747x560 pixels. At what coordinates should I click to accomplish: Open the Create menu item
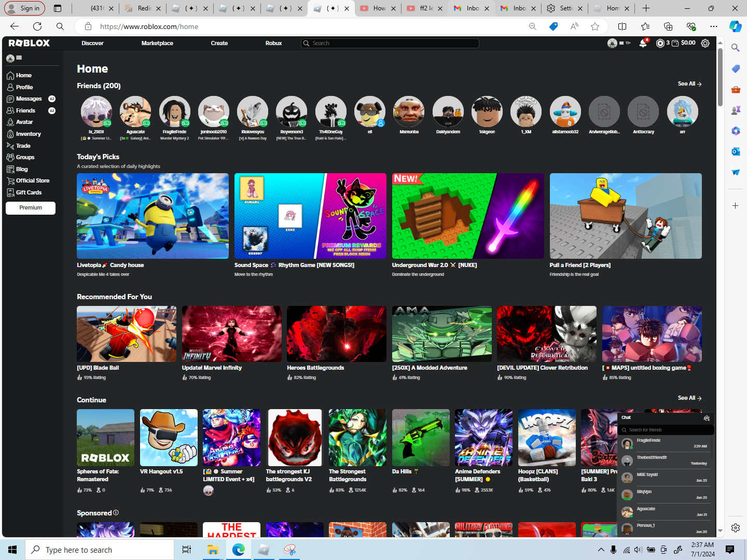219,43
